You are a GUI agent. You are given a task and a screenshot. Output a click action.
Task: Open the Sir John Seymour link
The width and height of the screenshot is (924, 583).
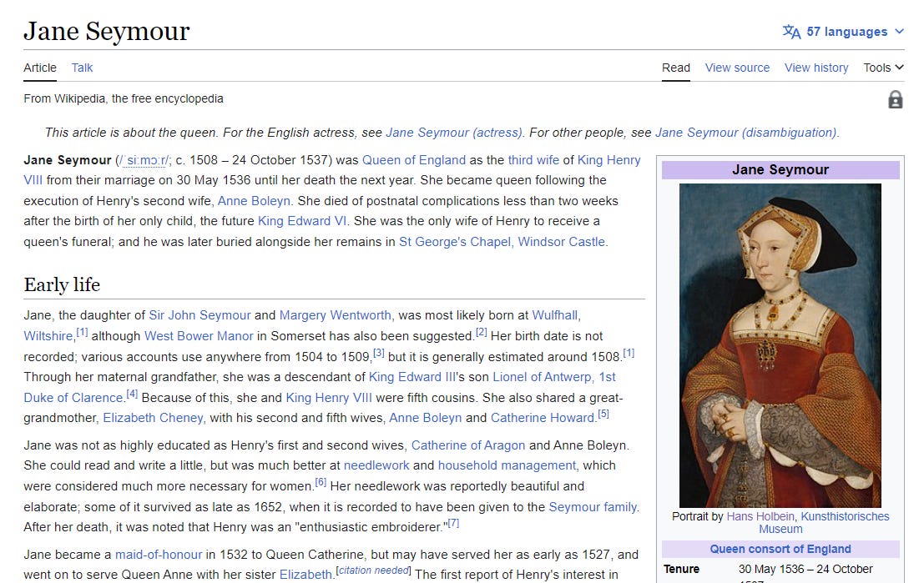[199, 315]
